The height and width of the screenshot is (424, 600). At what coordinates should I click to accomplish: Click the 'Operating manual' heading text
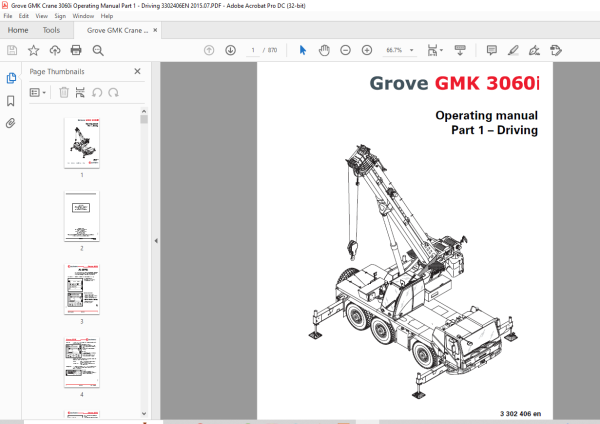point(486,115)
